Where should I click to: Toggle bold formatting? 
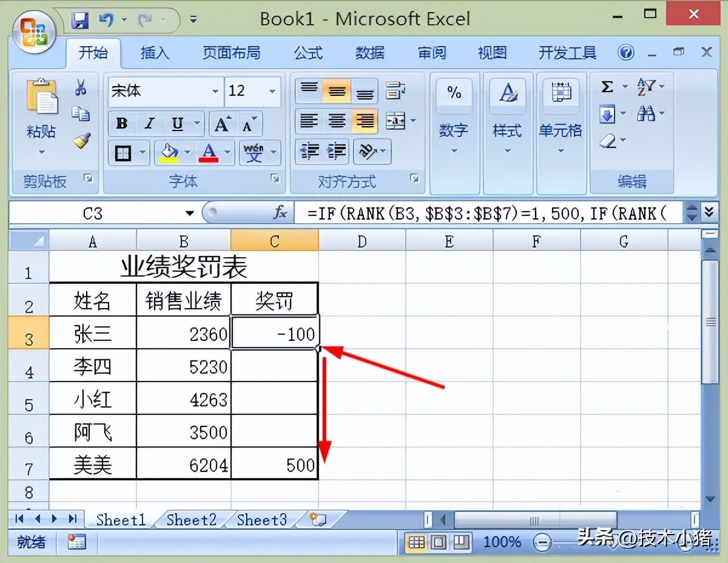point(122,124)
